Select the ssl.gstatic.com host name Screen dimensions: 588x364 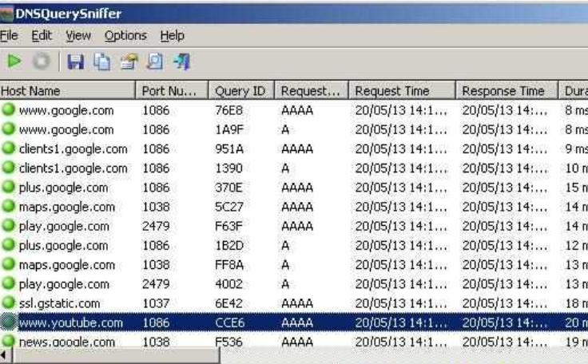point(59,303)
